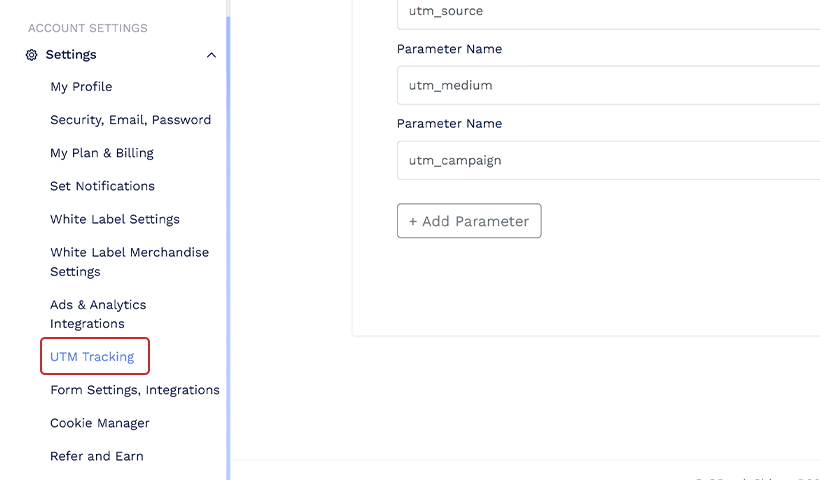820x480 pixels.
Task: Click the Settings section heading label
Action: click(71, 55)
